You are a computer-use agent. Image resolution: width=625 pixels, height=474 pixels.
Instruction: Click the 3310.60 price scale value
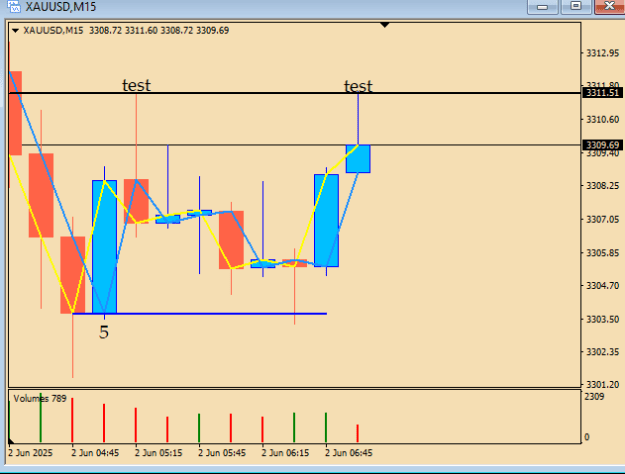[x=602, y=120]
